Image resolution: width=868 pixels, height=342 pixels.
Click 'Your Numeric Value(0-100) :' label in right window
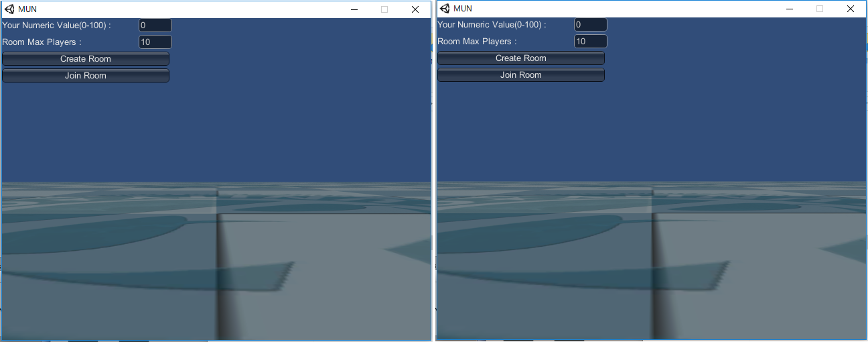point(492,24)
